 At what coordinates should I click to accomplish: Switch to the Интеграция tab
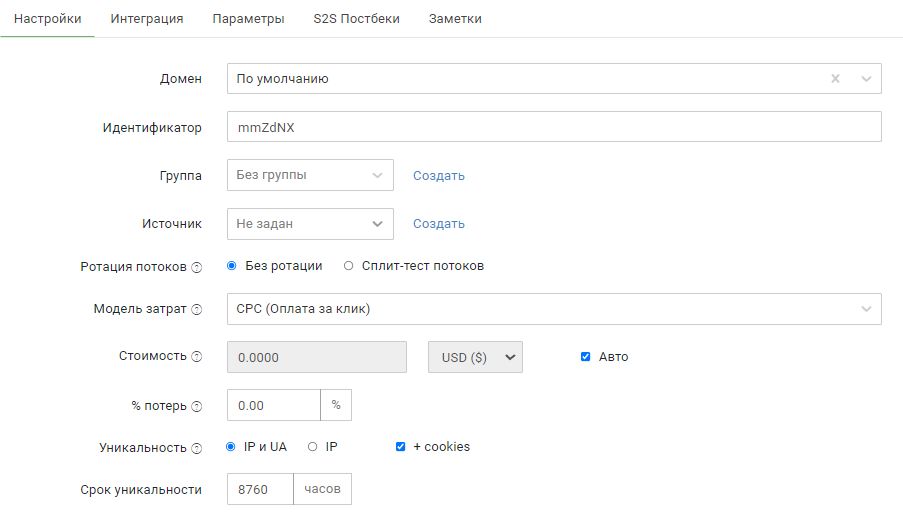tap(147, 19)
